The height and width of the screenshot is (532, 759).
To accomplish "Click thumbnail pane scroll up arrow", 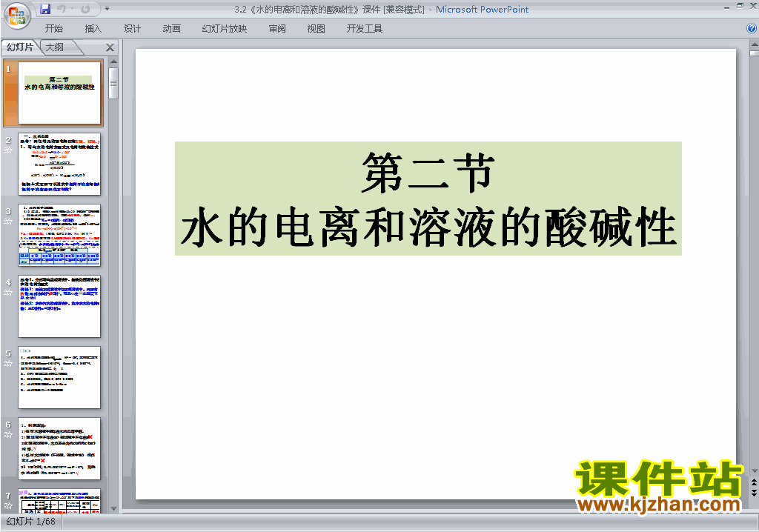I will point(113,61).
